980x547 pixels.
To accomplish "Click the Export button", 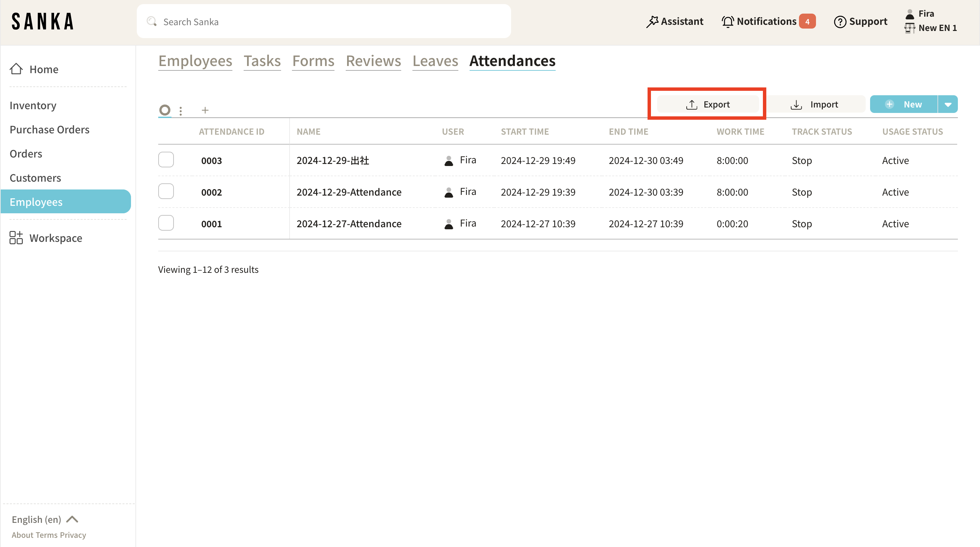I will pyautogui.click(x=708, y=104).
